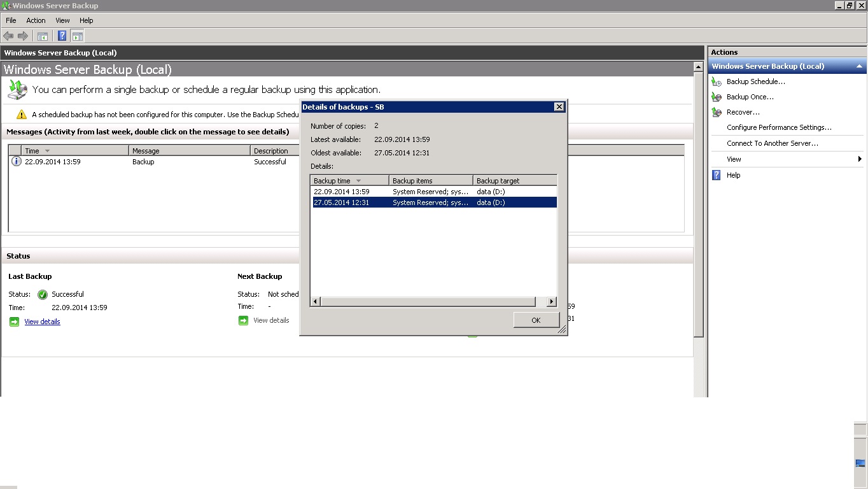868x489 pixels.
Task: Click the Actions pane header
Action: (x=787, y=52)
